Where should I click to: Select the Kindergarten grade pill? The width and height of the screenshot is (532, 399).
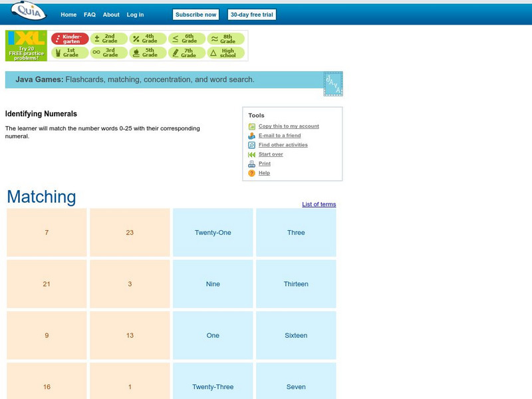[x=70, y=39]
